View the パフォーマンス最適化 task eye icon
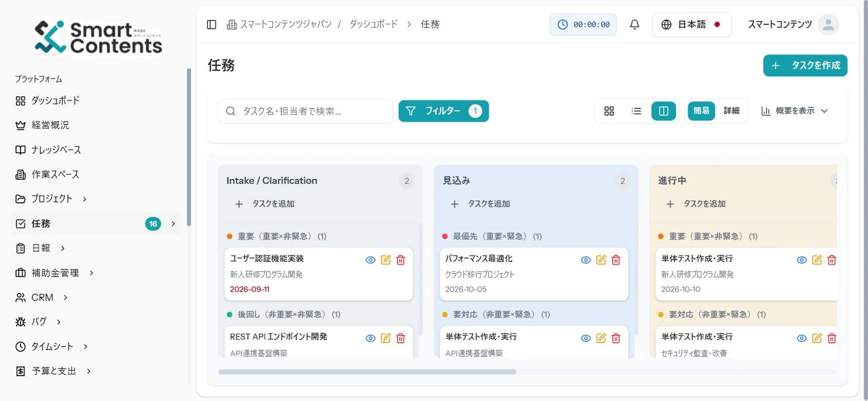The height and width of the screenshot is (401, 868). click(x=586, y=260)
